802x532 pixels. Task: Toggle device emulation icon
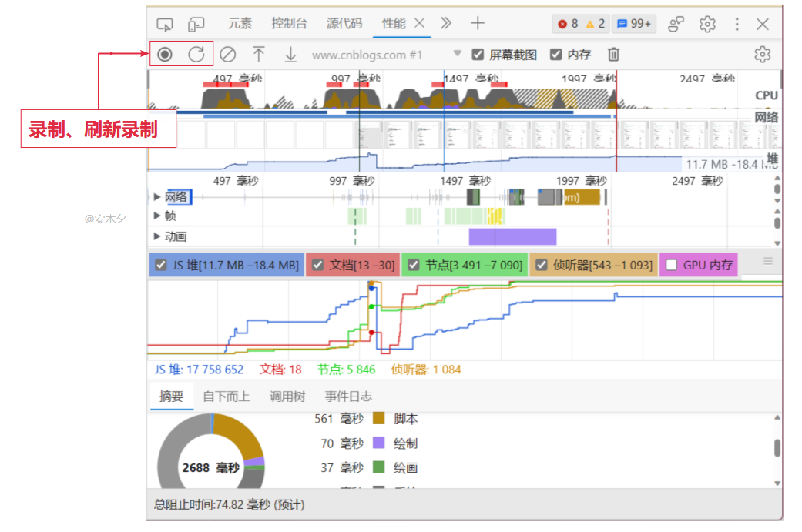(196, 24)
